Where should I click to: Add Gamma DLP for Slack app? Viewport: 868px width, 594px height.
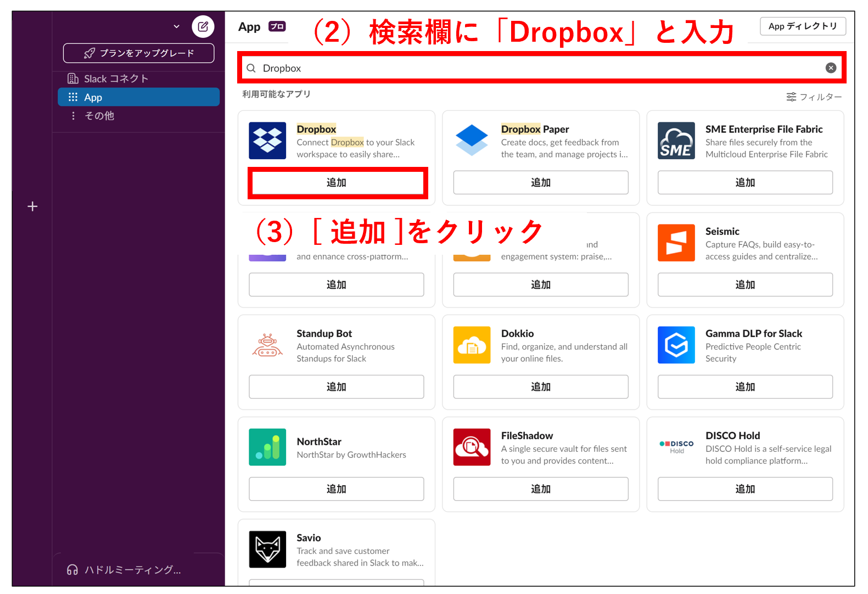pyautogui.click(x=745, y=386)
